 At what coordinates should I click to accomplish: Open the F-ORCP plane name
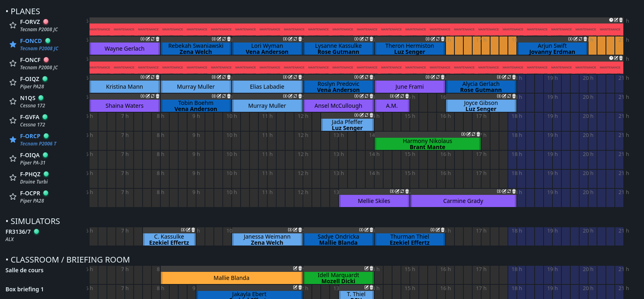tap(30, 136)
